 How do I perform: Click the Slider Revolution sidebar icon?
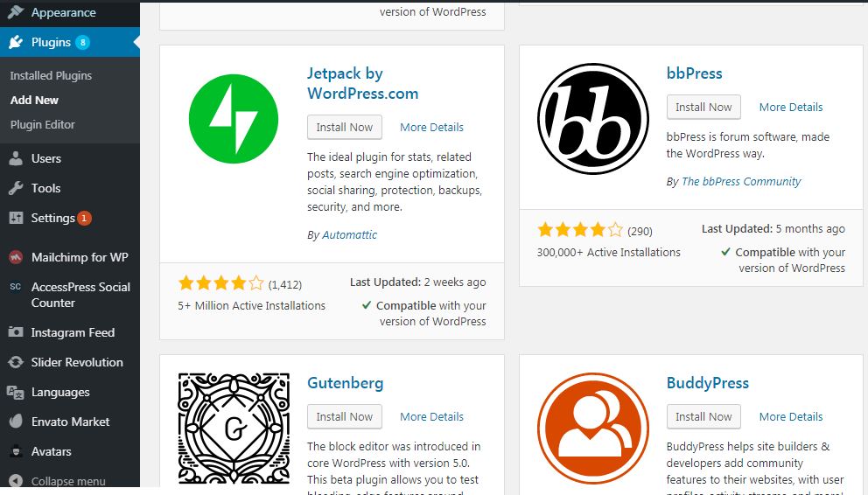point(16,362)
